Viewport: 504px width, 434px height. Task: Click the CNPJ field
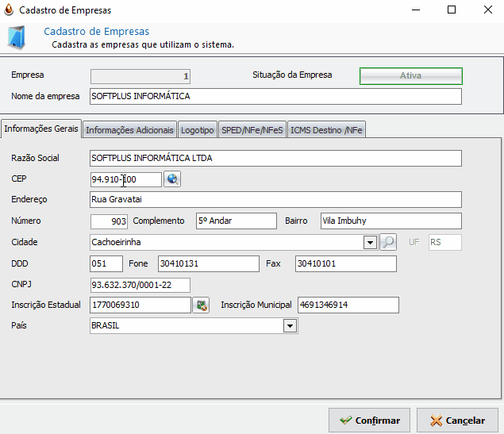point(140,285)
